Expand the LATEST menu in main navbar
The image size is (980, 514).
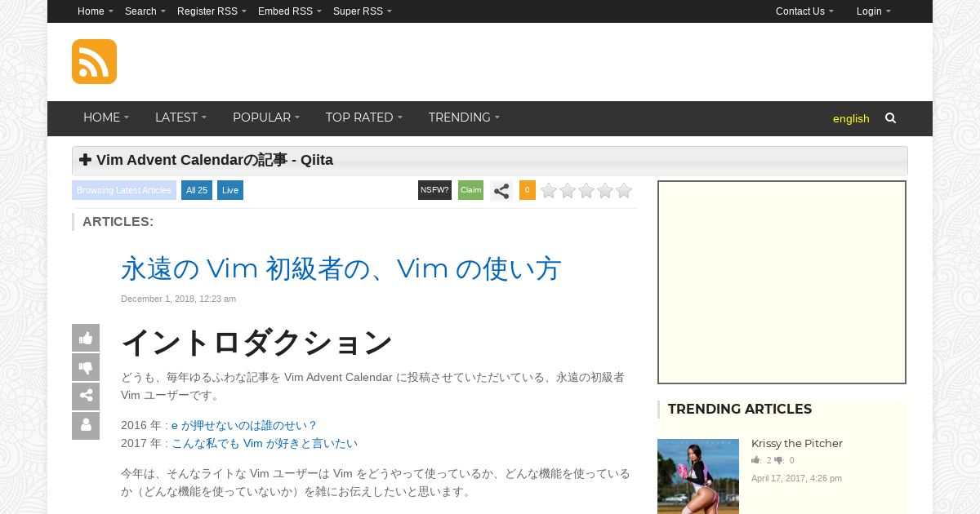(x=180, y=118)
